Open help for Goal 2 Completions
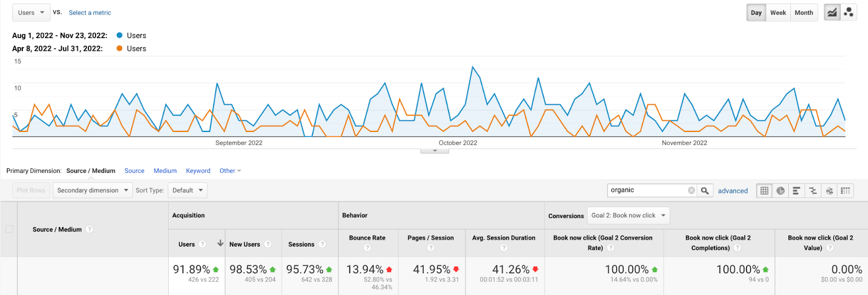This screenshot has height=295, width=868. [737, 248]
